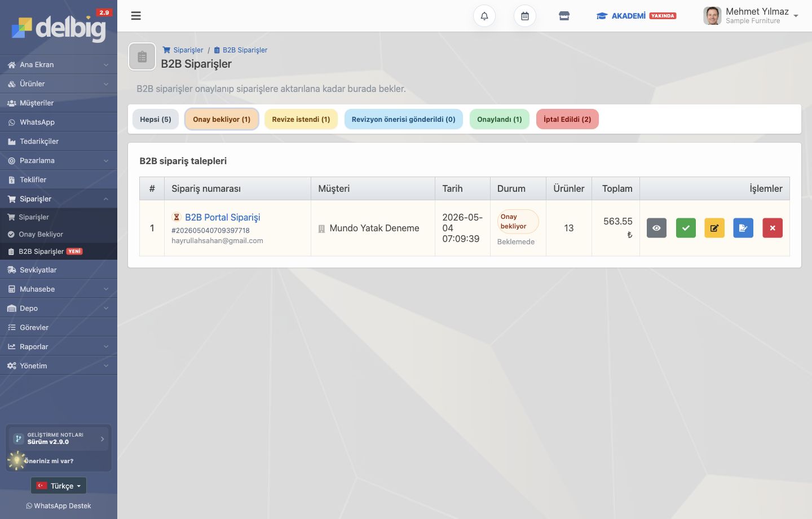
Task: Select the Onaylandı (1) filter tab
Action: click(x=500, y=119)
